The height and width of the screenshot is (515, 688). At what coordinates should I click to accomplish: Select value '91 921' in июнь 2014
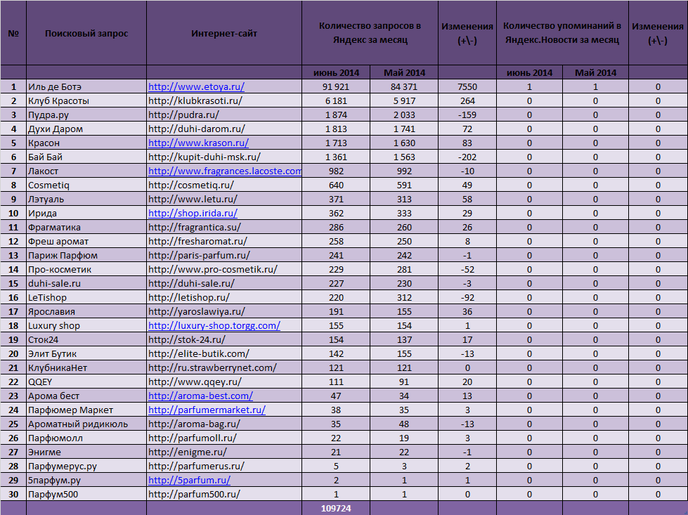coord(336,87)
